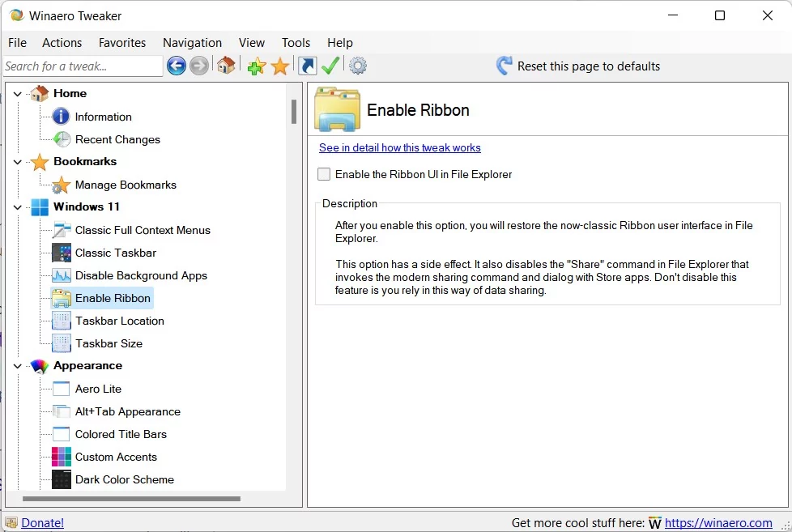Open the Help menu

340,43
